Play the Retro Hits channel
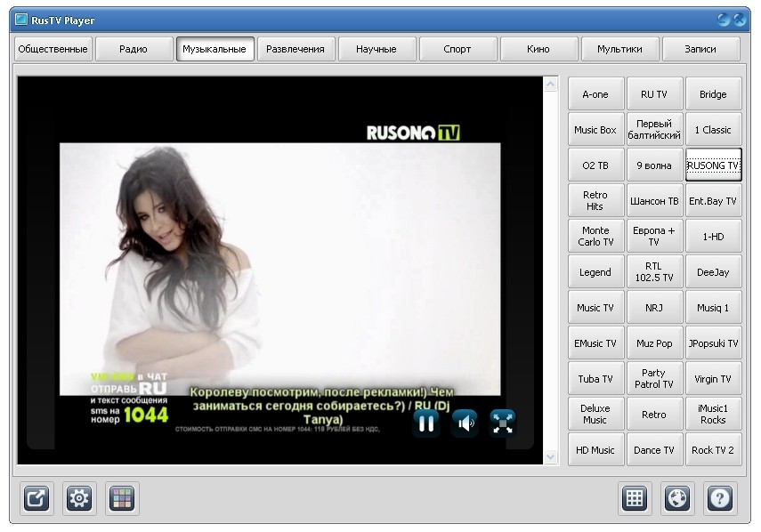 pos(595,201)
